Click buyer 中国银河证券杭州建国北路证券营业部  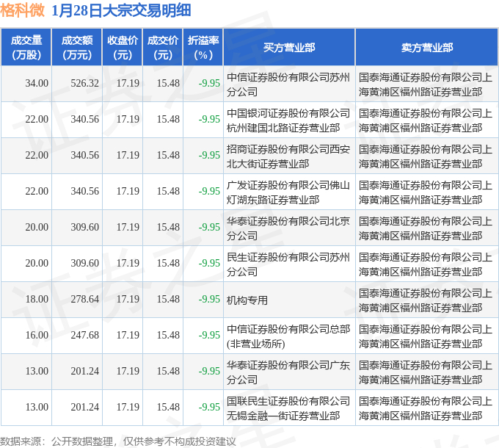point(288,120)
